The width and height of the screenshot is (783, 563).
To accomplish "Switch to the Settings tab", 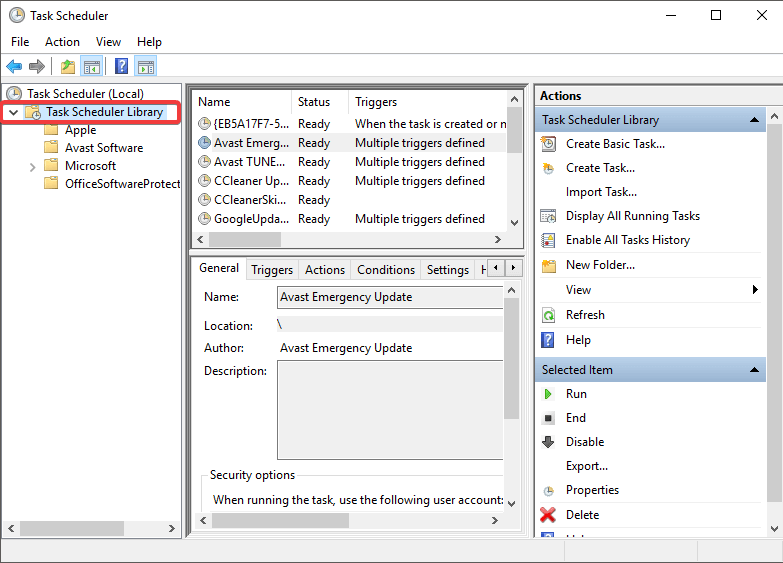I will click(447, 270).
